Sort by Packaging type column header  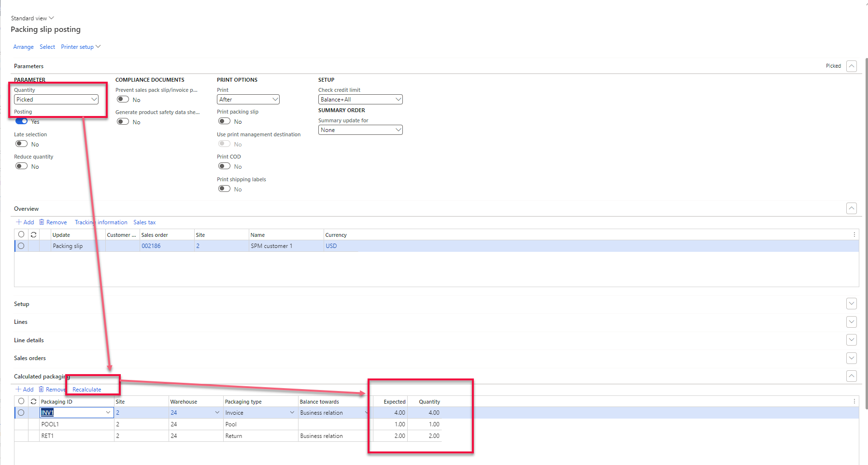[243, 402]
